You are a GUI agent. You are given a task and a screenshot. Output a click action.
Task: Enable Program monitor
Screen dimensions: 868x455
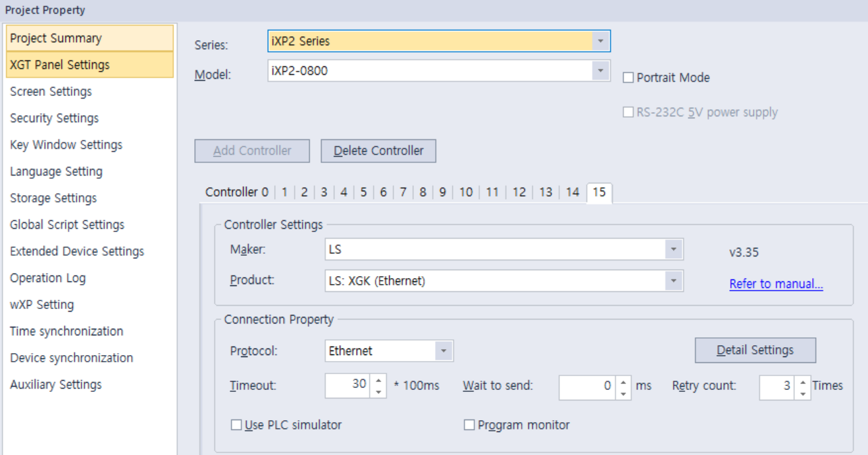point(469,425)
